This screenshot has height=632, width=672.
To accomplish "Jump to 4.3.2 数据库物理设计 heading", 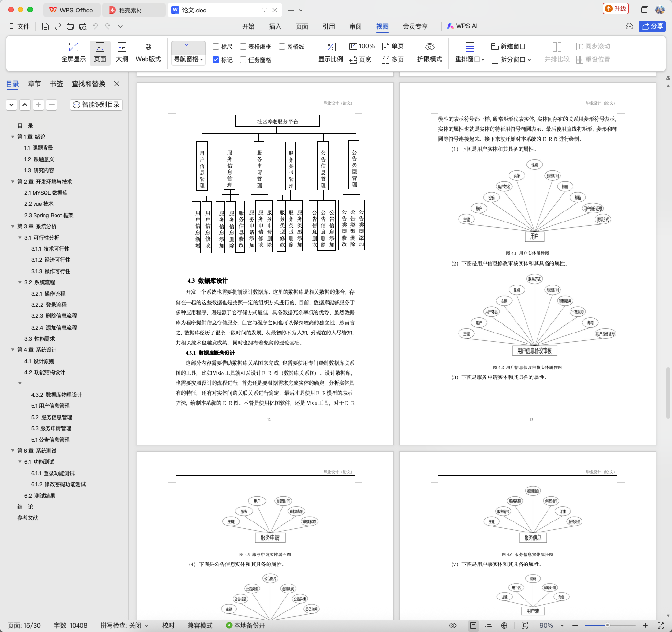I will pos(56,395).
